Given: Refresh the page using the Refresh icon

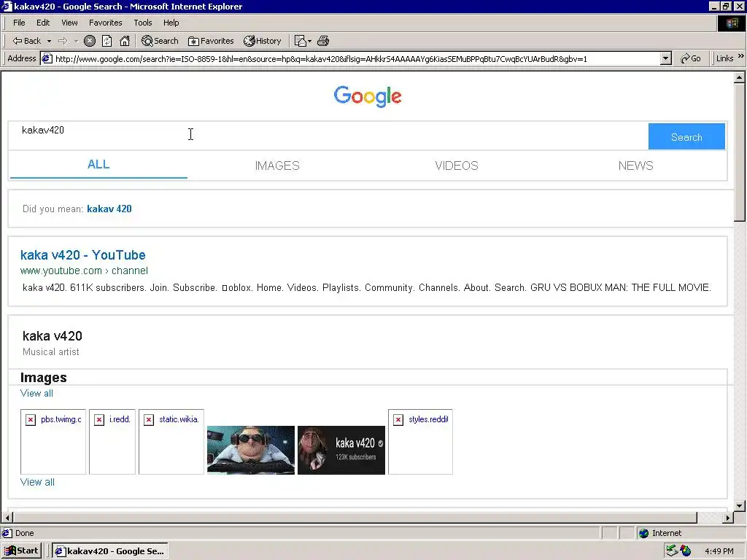Looking at the screenshot, I should (107, 41).
